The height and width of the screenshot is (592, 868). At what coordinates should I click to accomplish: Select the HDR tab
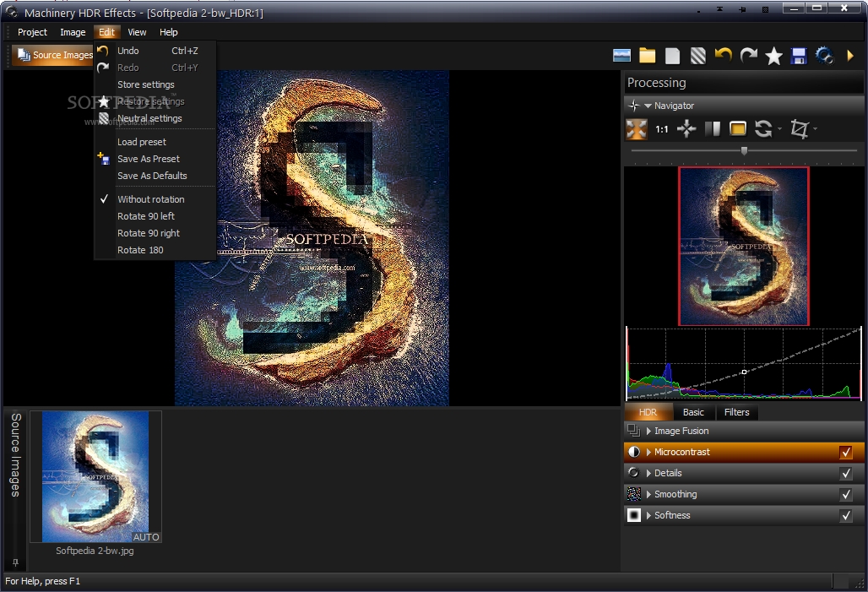[648, 412]
